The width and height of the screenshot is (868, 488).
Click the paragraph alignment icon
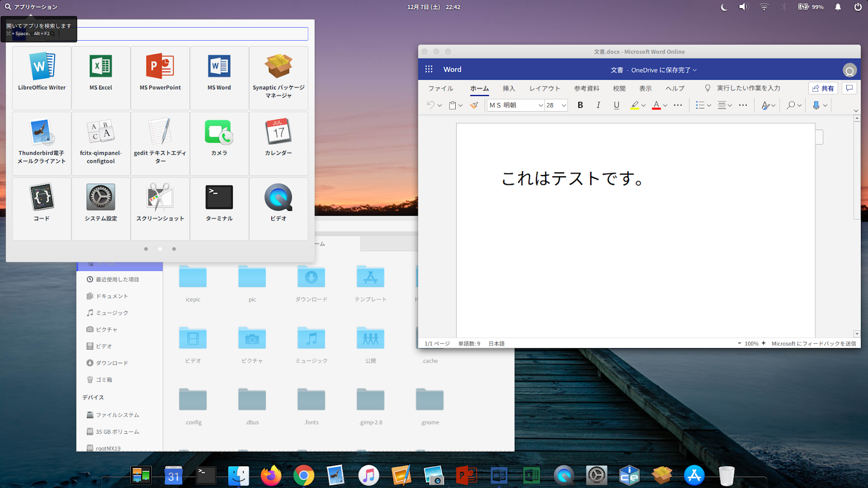coord(722,105)
